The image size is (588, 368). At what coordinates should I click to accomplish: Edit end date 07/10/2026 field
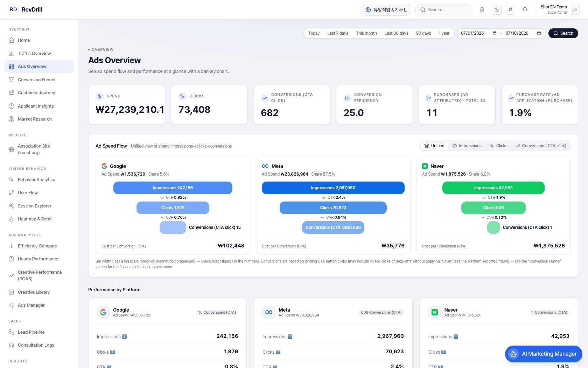pyautogui.click(x=523, y=33)
